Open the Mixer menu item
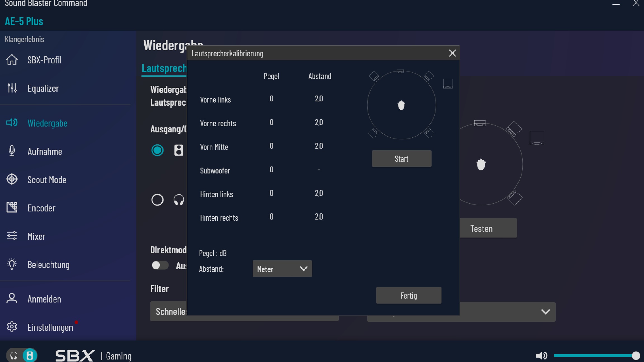The height and width of the screenshot is (362, 644). click(x=36, y=236)
